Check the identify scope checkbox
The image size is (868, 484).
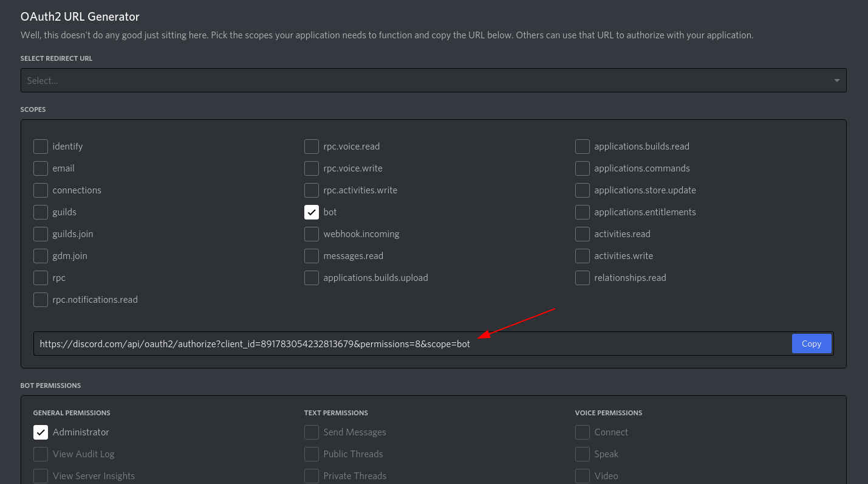point(41,147)
